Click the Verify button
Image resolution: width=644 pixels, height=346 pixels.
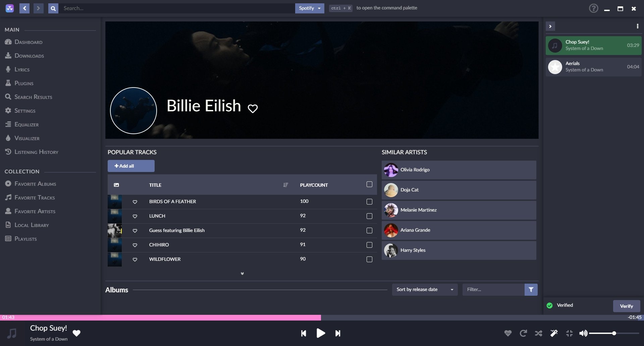627,306
